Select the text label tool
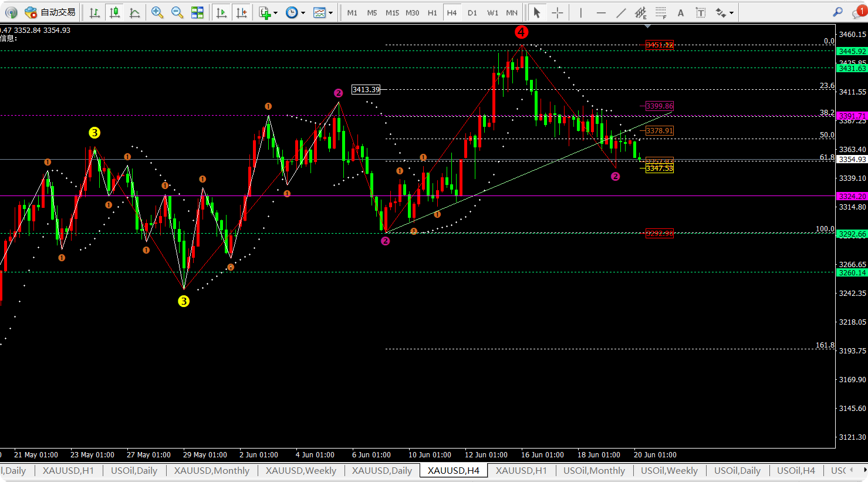 680,12
